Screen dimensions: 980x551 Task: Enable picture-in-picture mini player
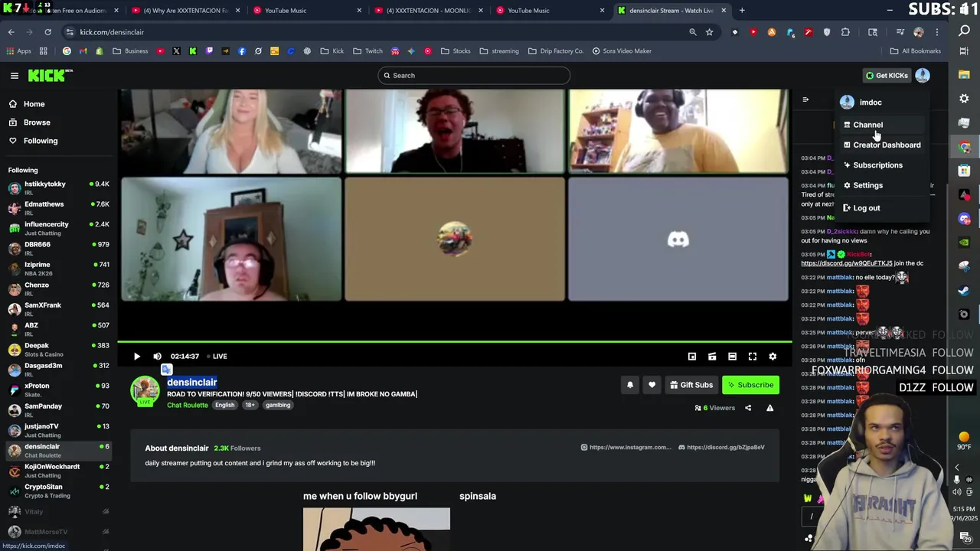point(692,356)
